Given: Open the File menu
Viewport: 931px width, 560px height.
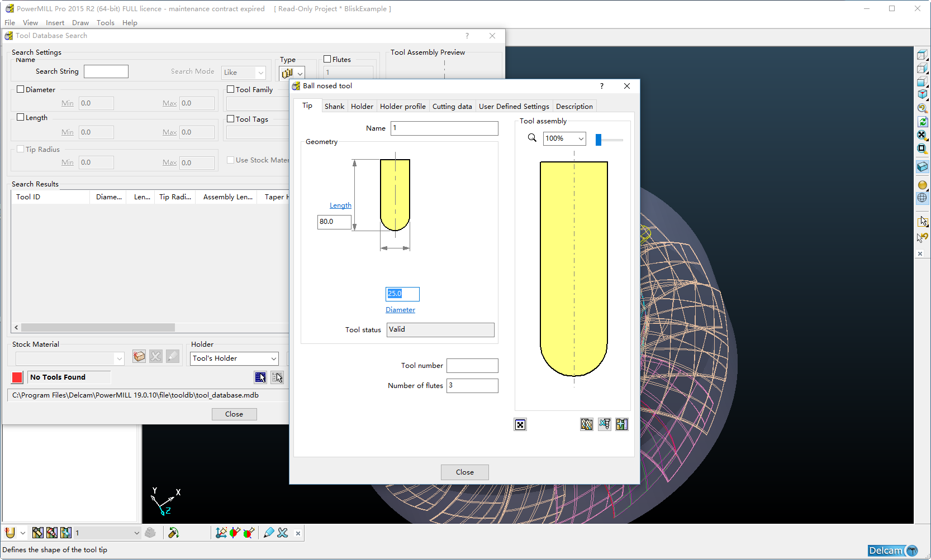Looking at the screenshot, I should pos(10,23).
